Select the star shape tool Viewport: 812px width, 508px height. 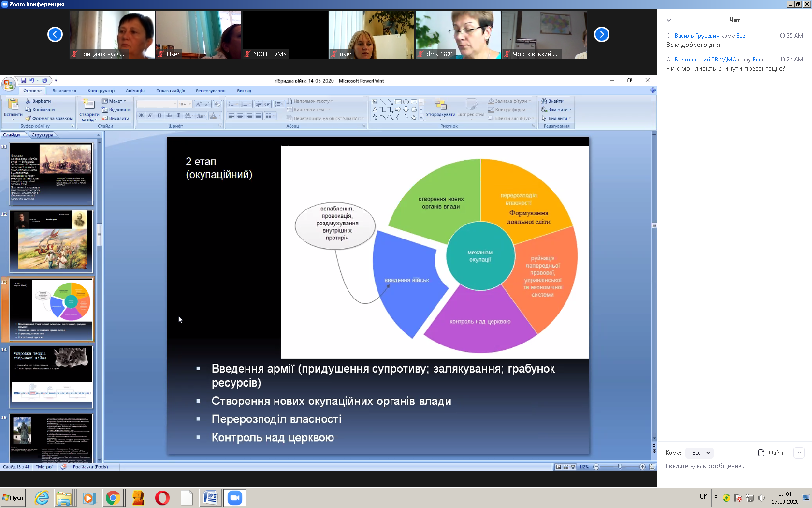[414, 118]
